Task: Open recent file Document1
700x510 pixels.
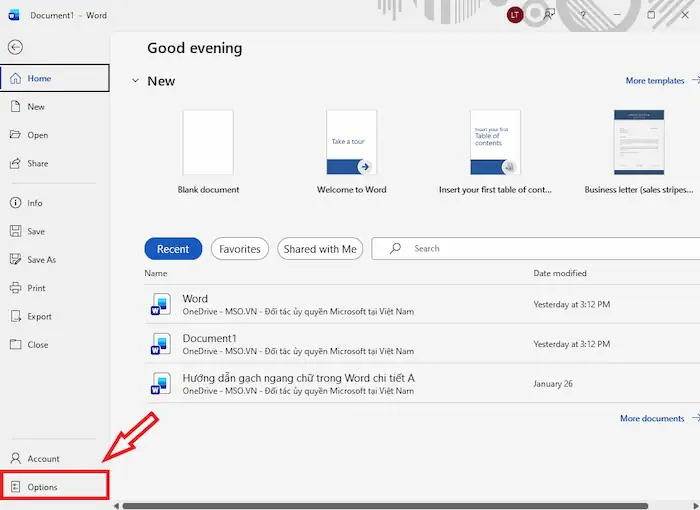Action: 209,339
